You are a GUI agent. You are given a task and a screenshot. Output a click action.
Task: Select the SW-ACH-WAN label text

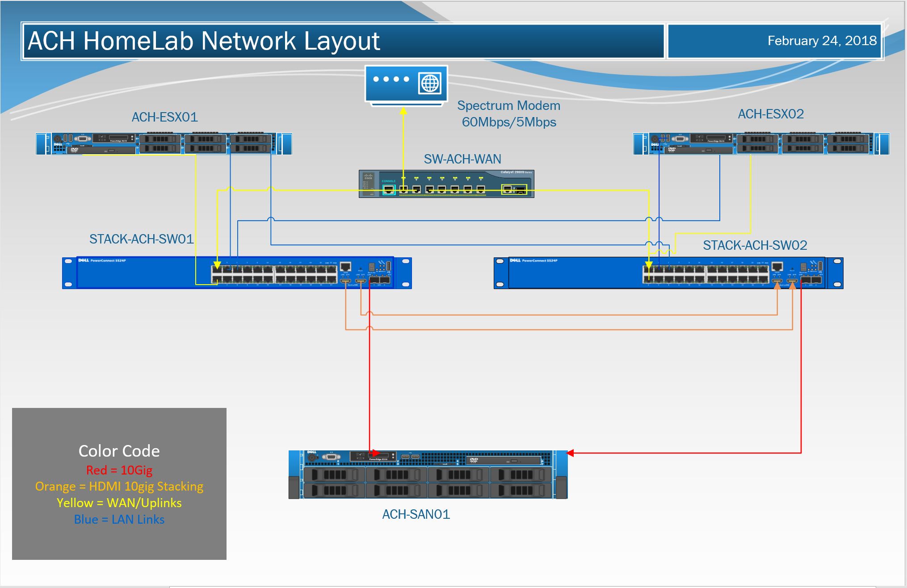click(462, 159)
